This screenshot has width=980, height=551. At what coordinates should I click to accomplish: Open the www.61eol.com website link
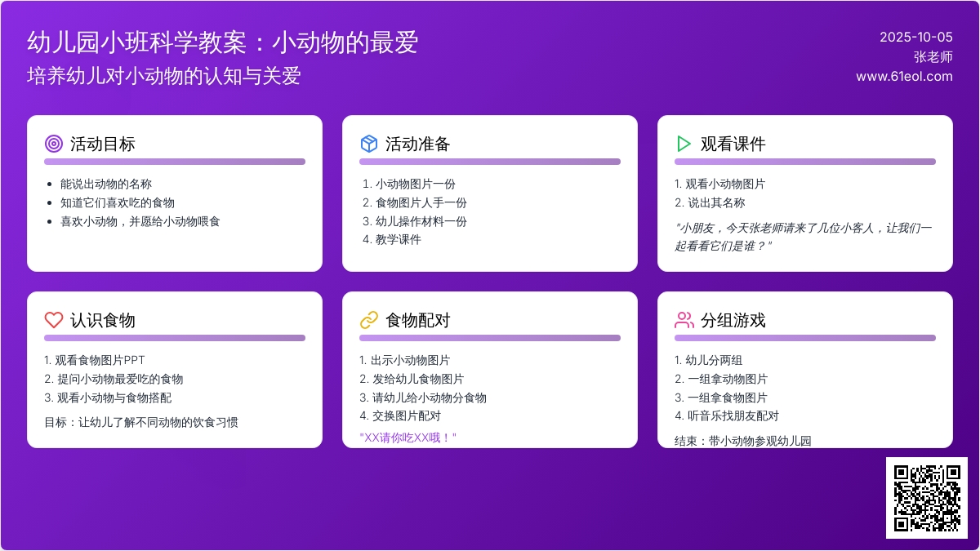pyautogui.click(x=904, y=77)
